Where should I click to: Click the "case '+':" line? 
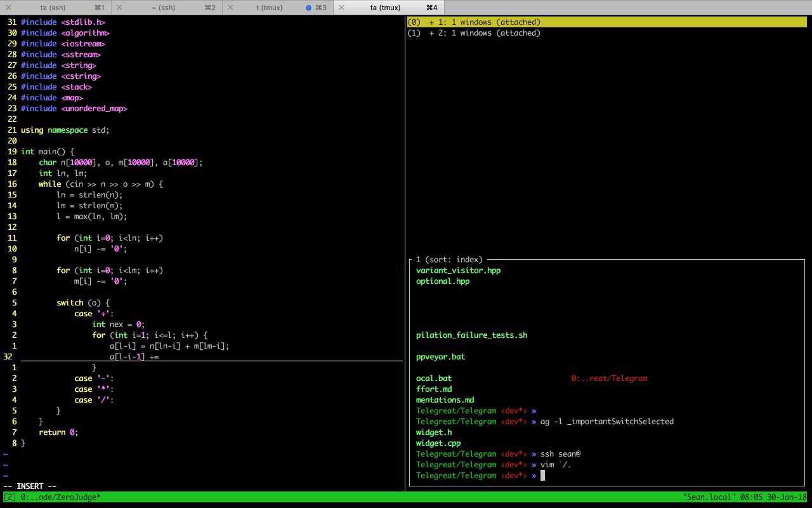[94, 314]
